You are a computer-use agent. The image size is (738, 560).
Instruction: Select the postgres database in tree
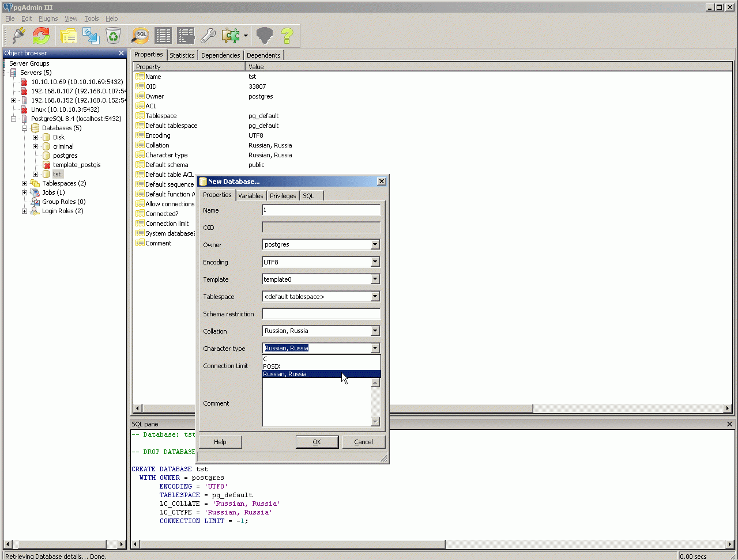(x=65, y=156)
